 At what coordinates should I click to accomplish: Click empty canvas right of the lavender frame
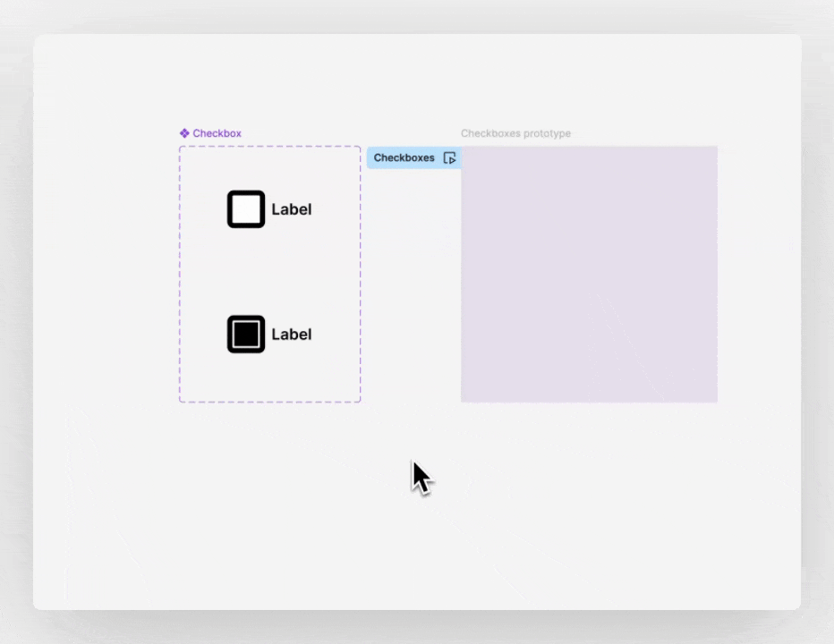759,274
